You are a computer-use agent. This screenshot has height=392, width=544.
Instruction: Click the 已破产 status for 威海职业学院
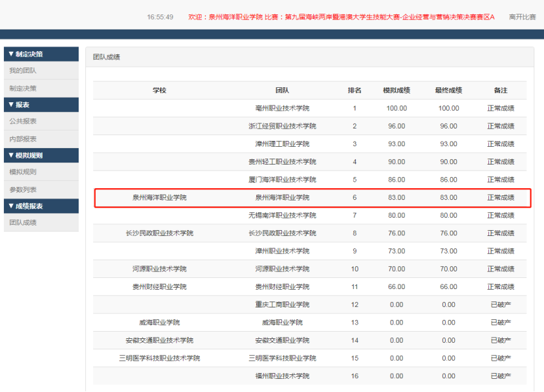[501, 323]
